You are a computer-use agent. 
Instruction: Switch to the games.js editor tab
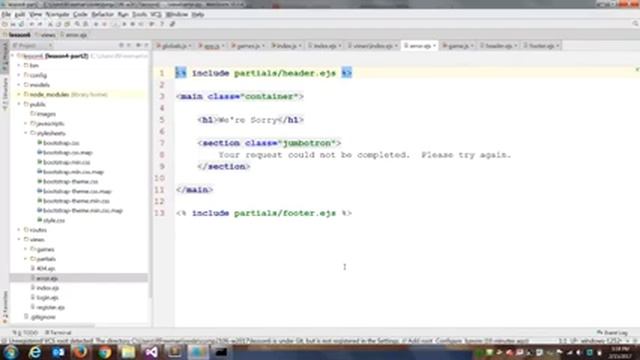click(x=247, y=46)
